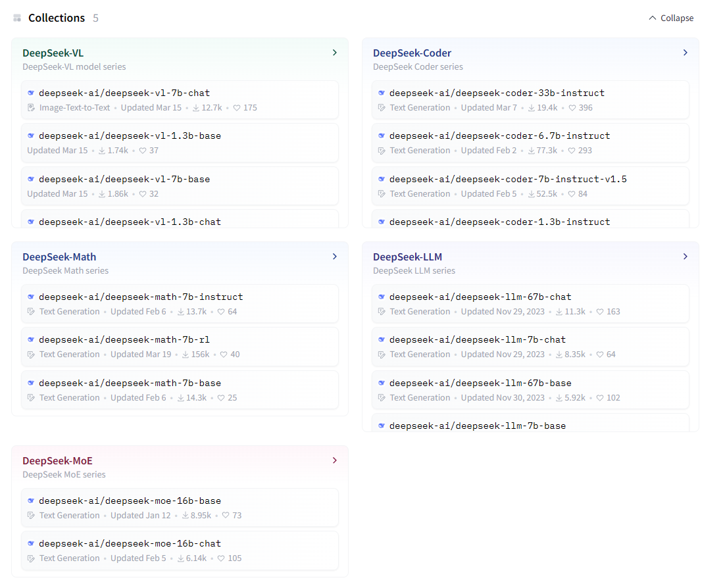Open DeepSeek-VL collection via chevron arrow

[x=335, y=53]
